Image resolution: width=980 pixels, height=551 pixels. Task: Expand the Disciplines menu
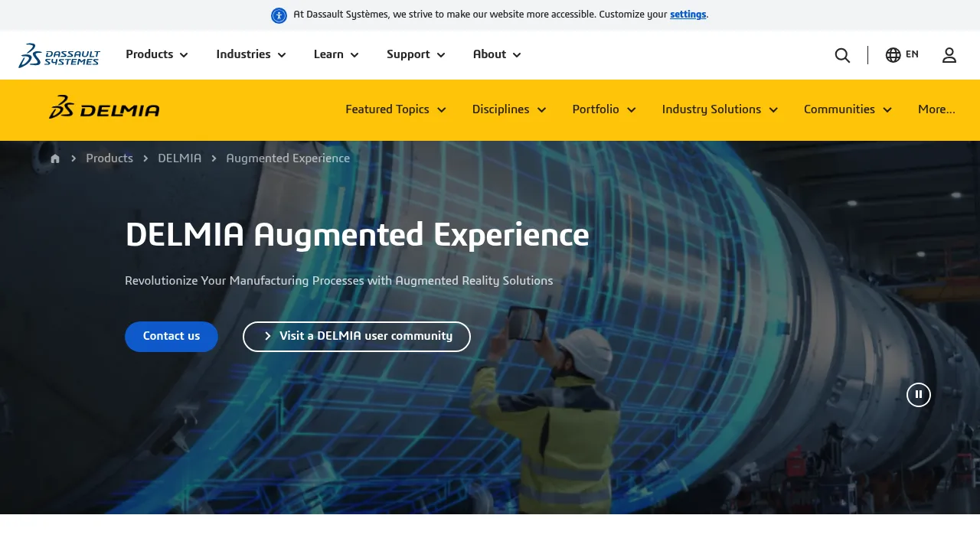coord(509,109)
